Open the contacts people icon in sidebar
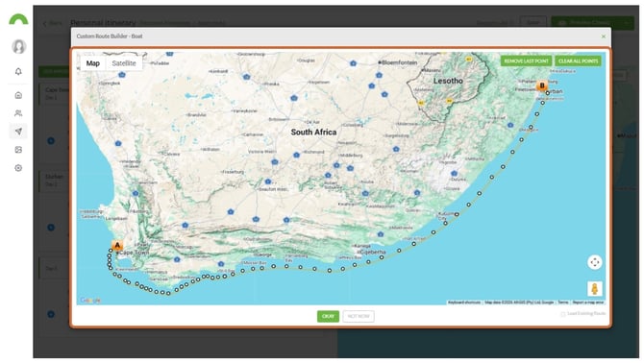The width and height of the screenshot is (644, 363). coord(18,113)
